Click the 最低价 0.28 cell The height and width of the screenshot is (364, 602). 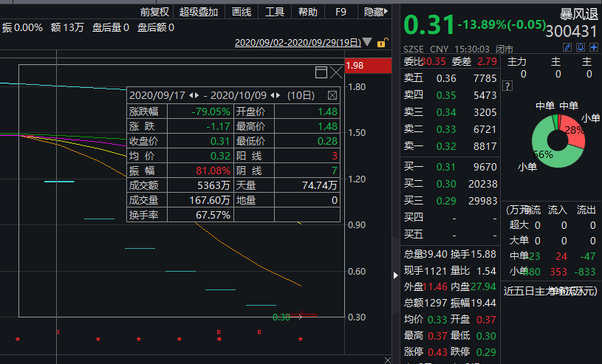pos(307,141)
